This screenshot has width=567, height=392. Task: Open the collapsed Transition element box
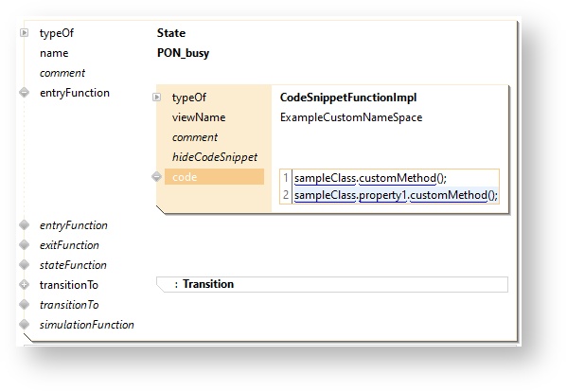(332, 284)
